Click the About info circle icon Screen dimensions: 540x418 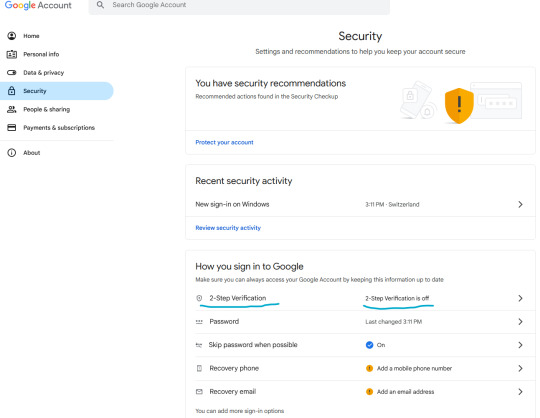(12, 153)
